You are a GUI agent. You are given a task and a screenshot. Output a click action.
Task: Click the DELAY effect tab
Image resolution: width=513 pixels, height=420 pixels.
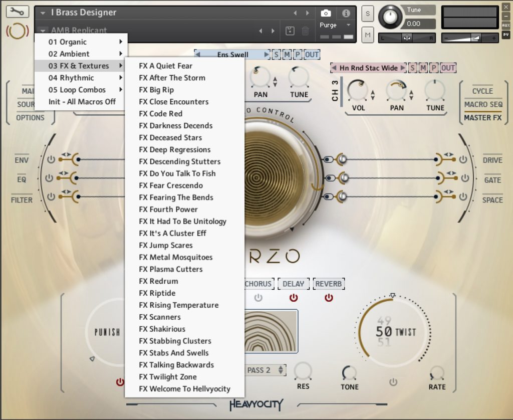click(x=293, y=284)
